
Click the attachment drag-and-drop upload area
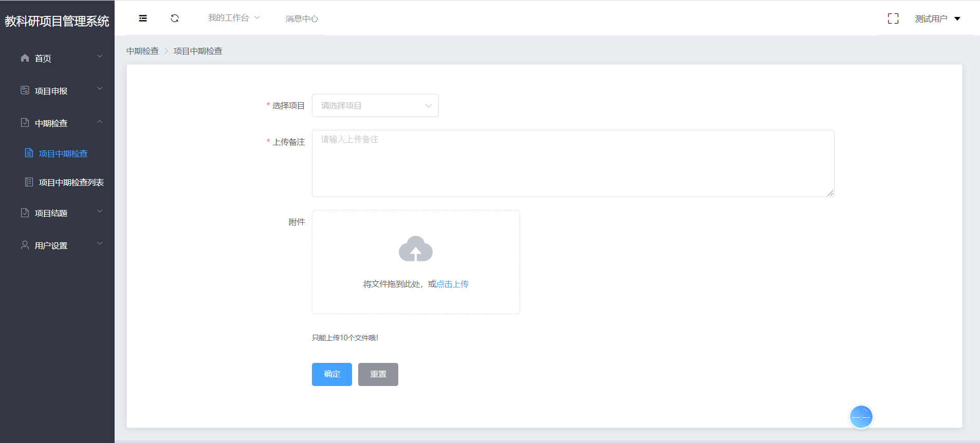(x=416, y=262)
